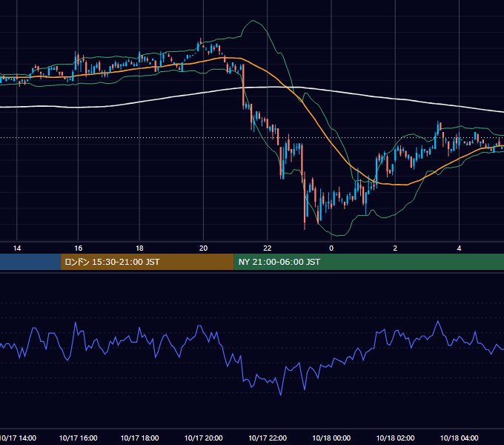Click the hour label 0 on price axis

tap(331, 248)
